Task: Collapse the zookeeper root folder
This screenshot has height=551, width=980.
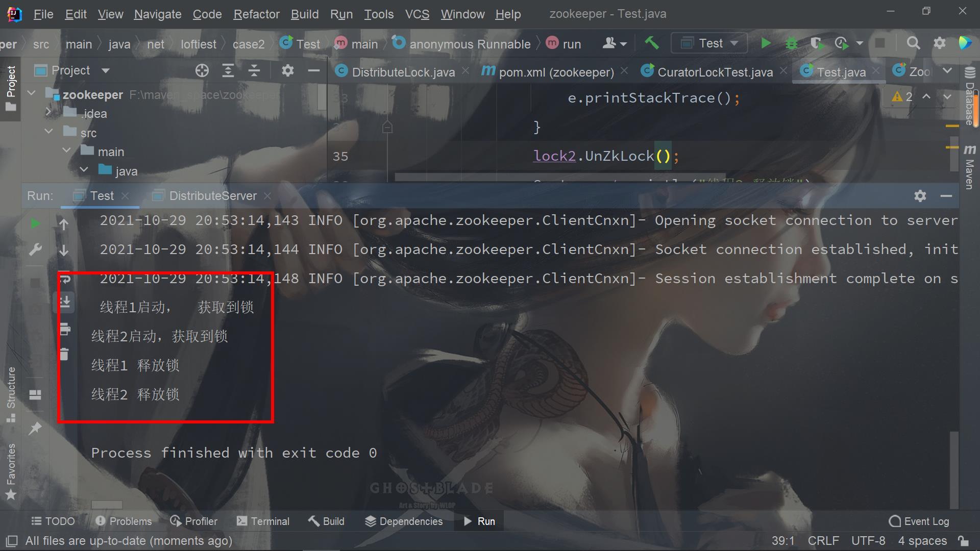Action: tap(31, 94)
